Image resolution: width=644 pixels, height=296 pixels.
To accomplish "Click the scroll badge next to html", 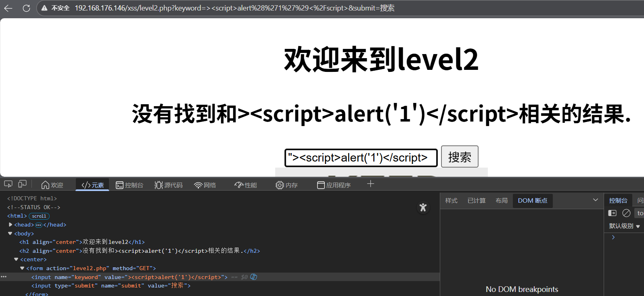I will (x=39, y=216).
